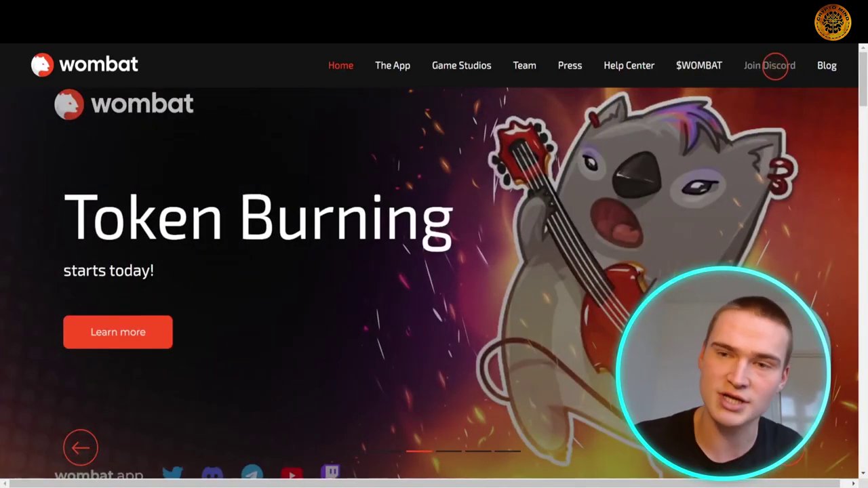Open The App section
The image size is (868, 488).
pyautogui.click(x=392, y=65)
